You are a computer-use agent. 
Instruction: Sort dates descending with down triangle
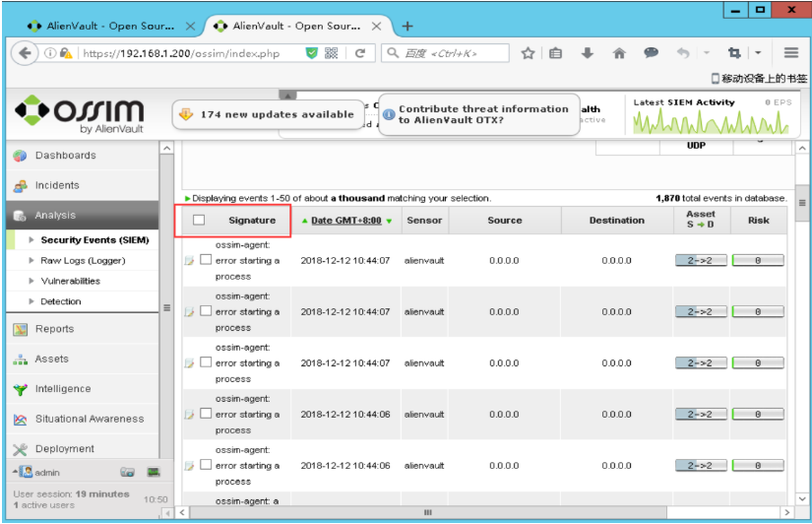[x=389, y=221]
